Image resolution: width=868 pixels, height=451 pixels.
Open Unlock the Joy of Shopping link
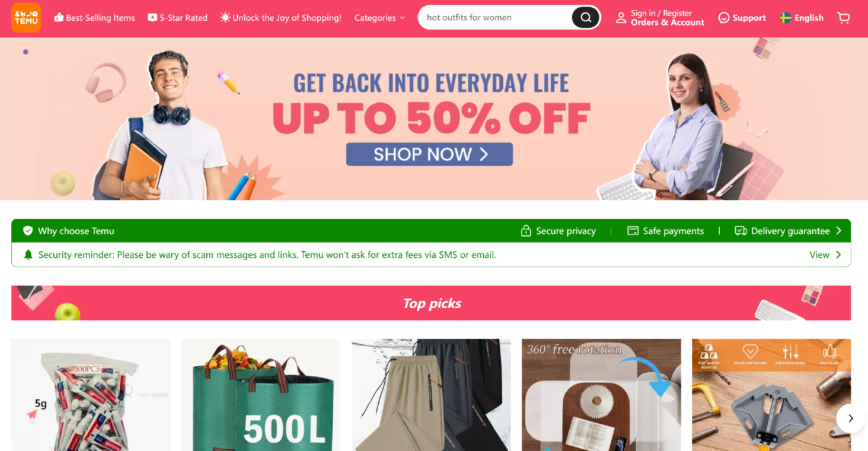[x=281, y=18]
